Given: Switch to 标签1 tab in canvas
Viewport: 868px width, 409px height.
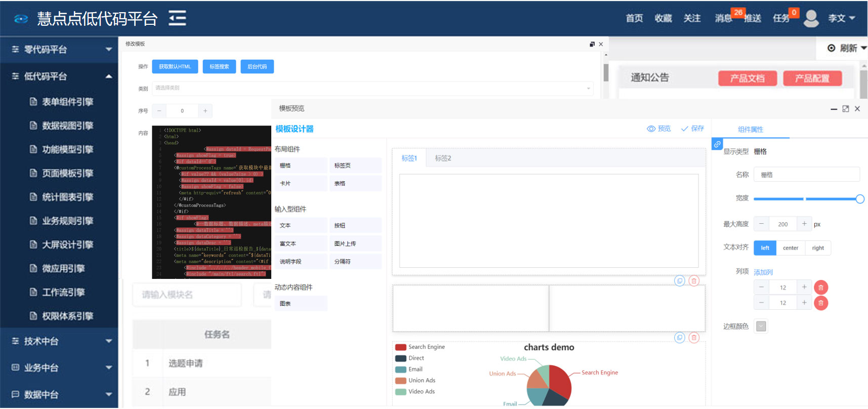Looking at the screenshot, I should [x=409, y=158].
